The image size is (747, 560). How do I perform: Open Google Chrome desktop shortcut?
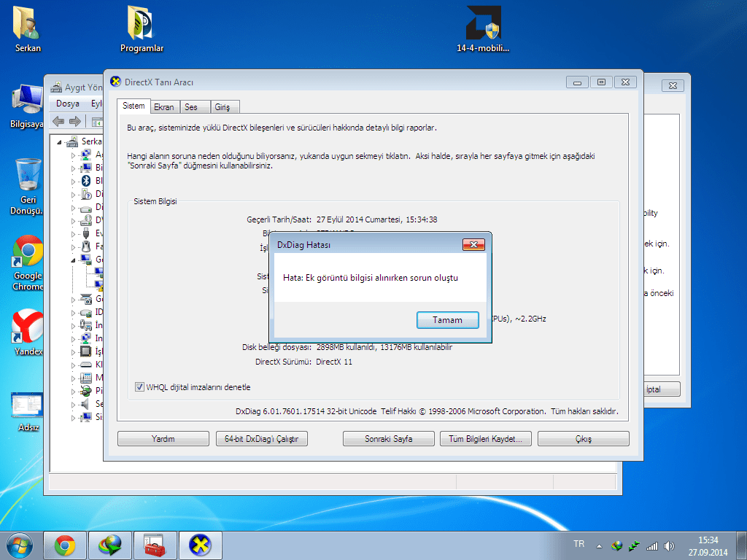coord(27,262)
